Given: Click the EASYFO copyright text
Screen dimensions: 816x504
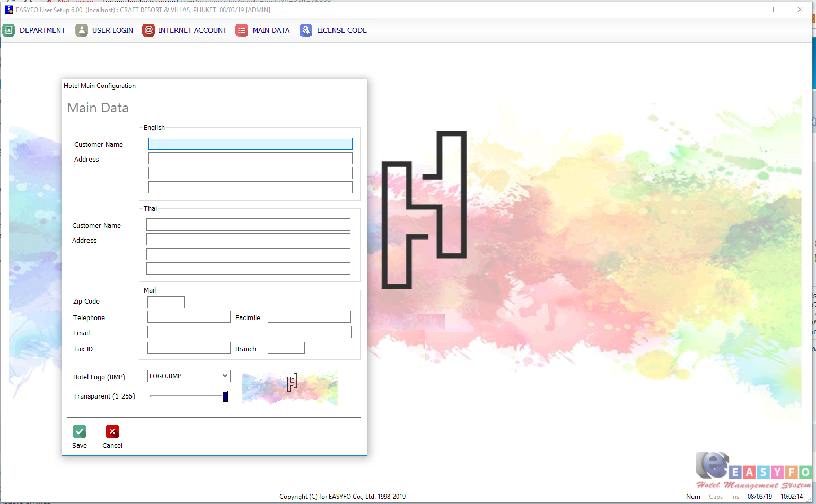Looking at the screenshot, I should click(x=343, y=497).
